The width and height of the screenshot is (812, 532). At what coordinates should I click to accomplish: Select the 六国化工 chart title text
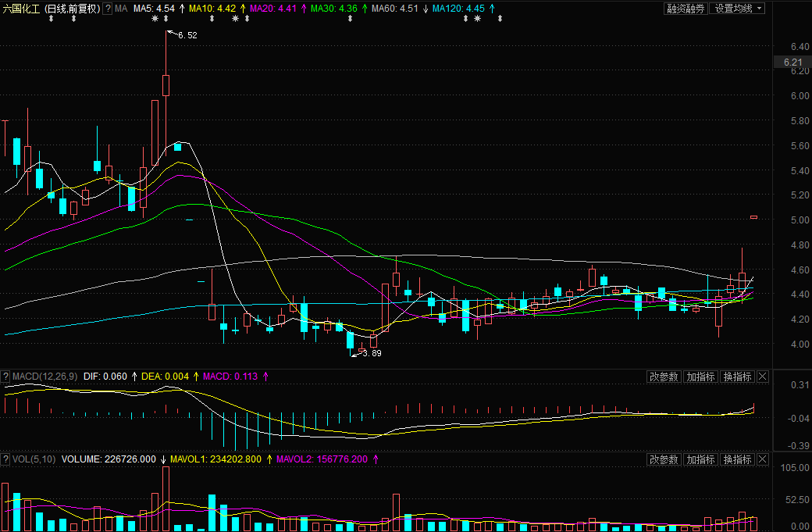click(x=21, y=9)
